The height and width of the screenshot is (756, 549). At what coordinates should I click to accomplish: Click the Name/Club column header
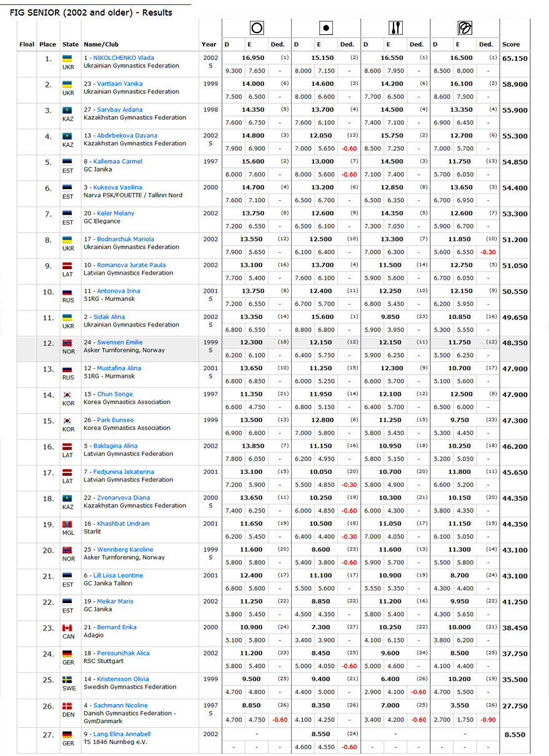click(x=101, y=44)
